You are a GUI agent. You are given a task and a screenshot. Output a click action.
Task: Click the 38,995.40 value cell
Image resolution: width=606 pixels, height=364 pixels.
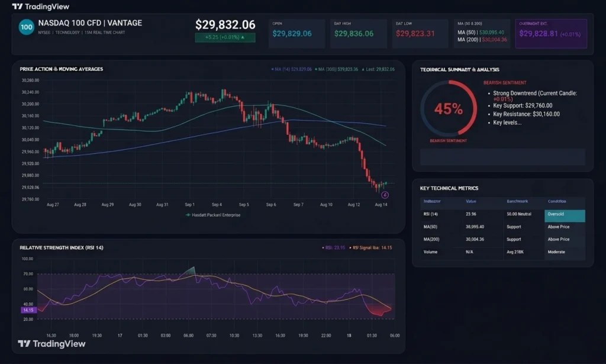click(x=475, y=227)
